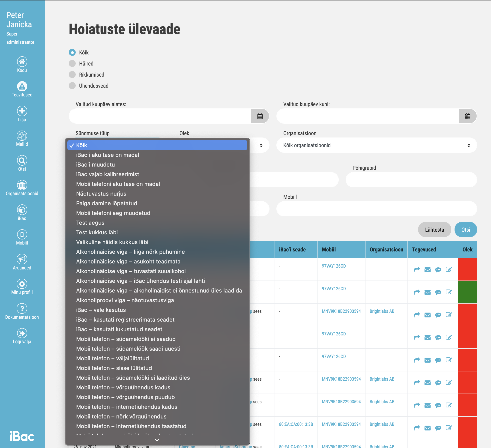This screenshot has width=491, height=448.
Task: Open the Kõik organisatsioonid dropdown
Action: click(376, 145)
